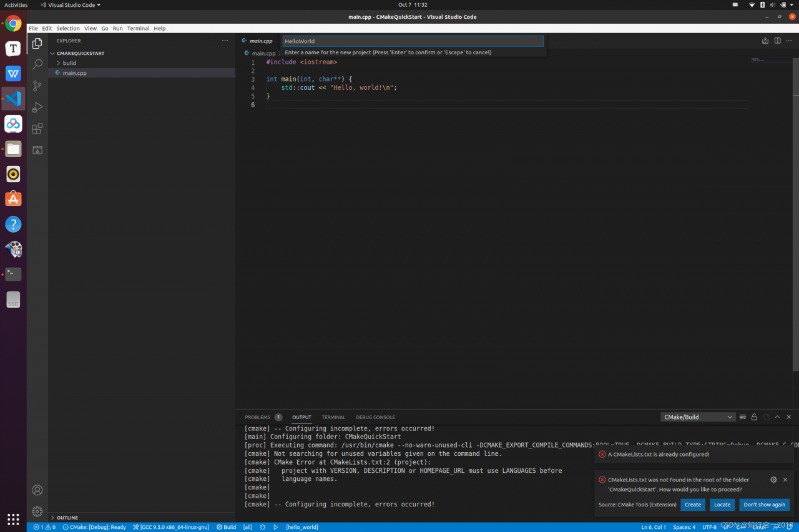The image size is (799, 532).
Task: Open the output log file icon
Action: click(x=765, y=417)
